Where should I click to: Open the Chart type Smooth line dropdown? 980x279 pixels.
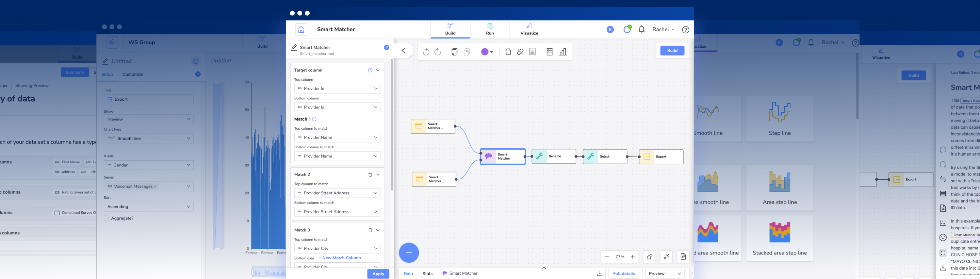(x=148, y=138)
